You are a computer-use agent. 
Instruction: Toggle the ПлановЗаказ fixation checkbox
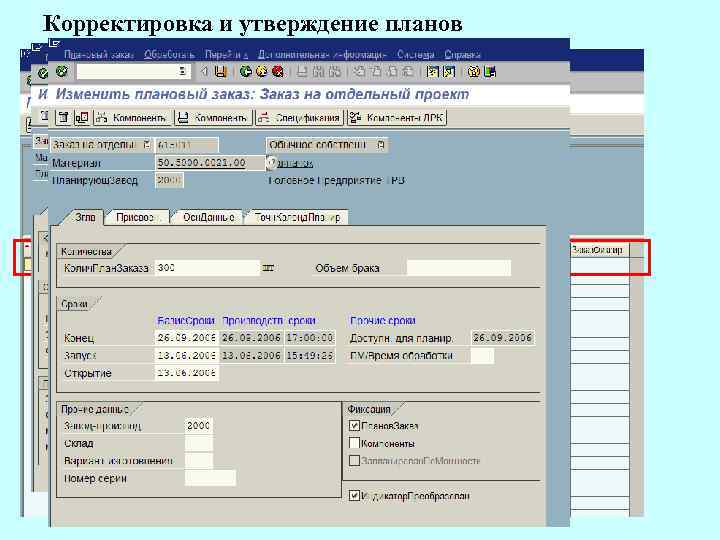pyautogui.click(x=354, y=426)
